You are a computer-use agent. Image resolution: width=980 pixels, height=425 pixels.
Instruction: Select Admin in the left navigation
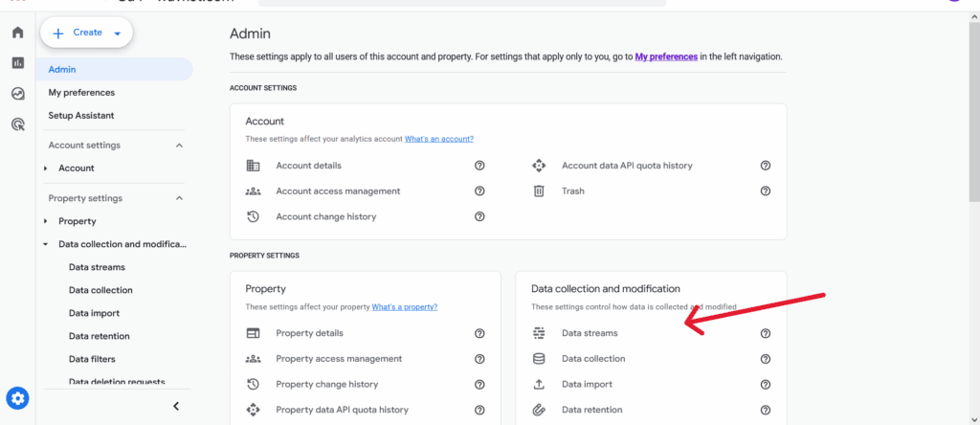click(x=115, y=69)
